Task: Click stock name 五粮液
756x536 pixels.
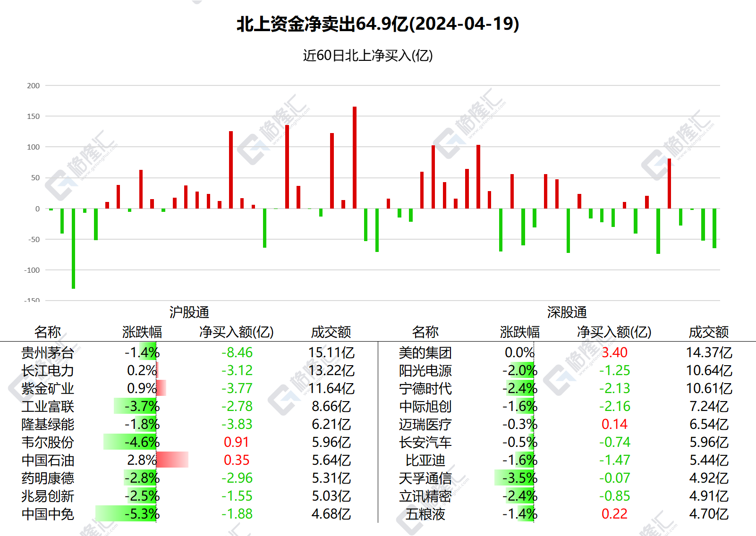Action: [x=425, y=514]
